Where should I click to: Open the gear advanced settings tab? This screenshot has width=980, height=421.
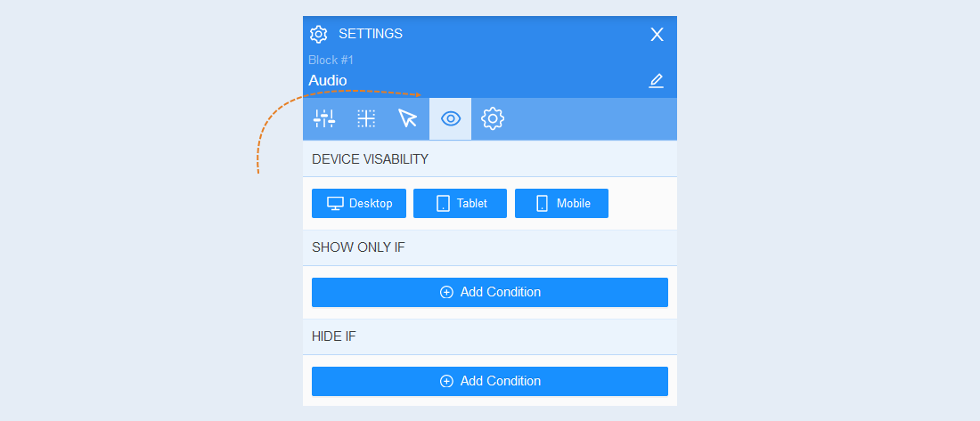tap(493, 118)
